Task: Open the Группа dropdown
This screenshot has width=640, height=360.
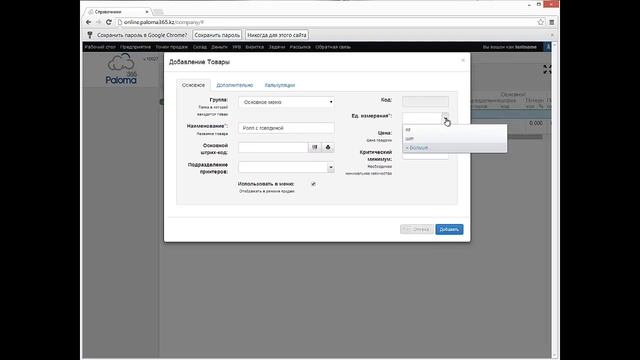Action: pos(286,102)
